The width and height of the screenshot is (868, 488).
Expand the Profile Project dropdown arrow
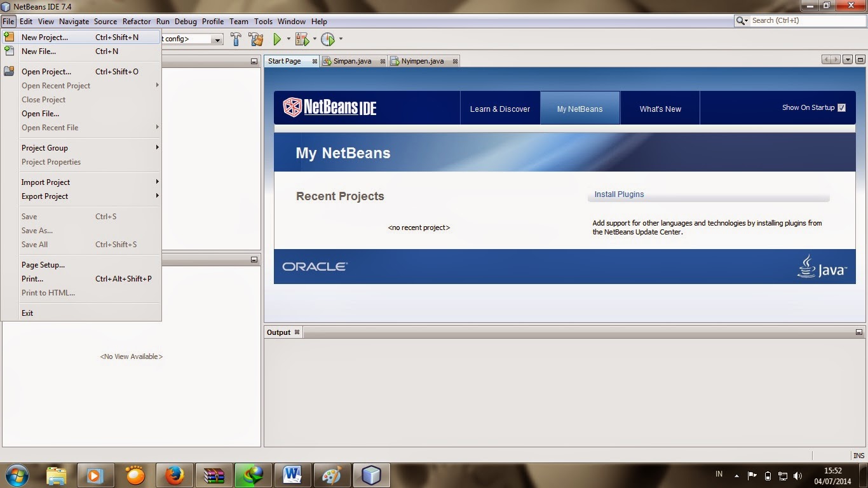341,39
